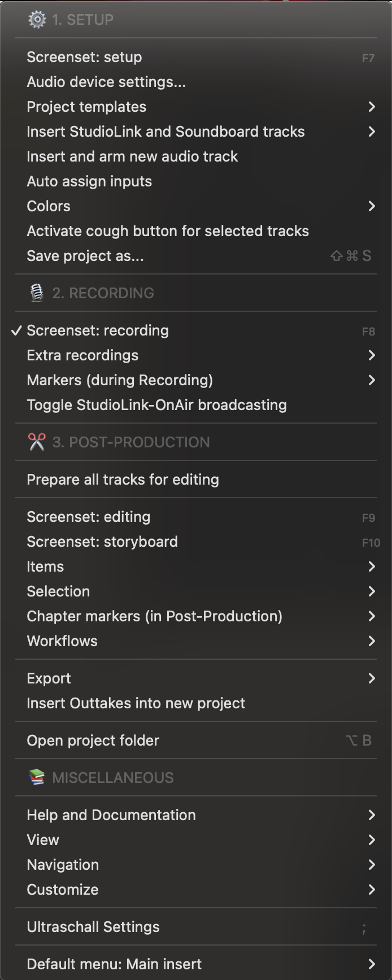
Task: Click the books icon beside MISCELLANEOUS
Action: [37, 778]
